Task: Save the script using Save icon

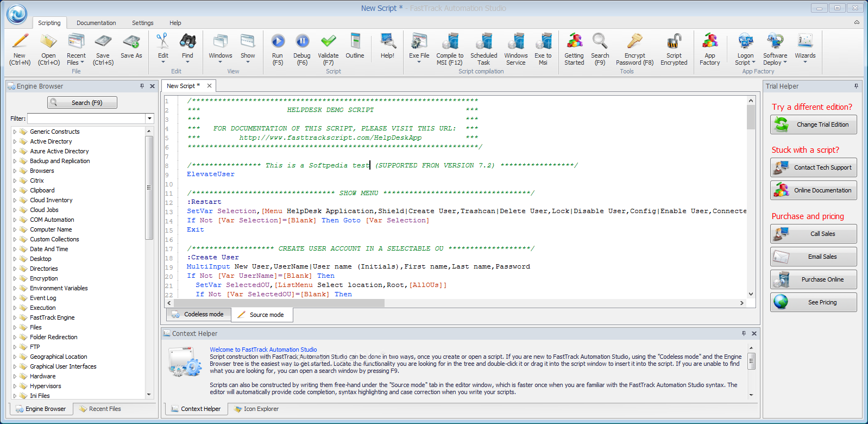Action: click(103, 49)
